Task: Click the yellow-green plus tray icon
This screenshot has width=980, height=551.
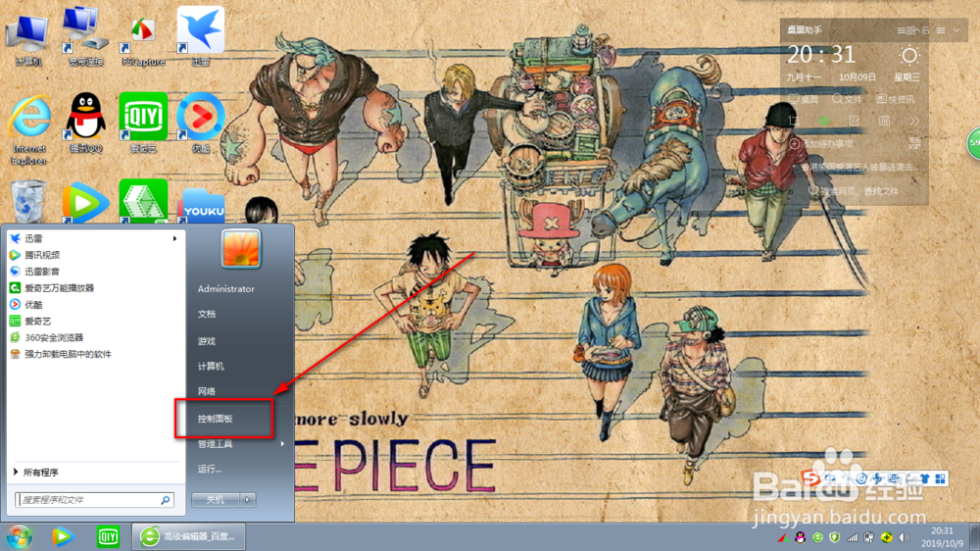Action: click(x=886, y=538)
